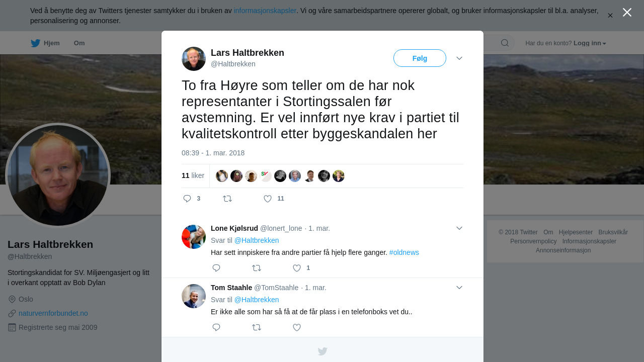Like the main tweet via its heart icon

268,199
